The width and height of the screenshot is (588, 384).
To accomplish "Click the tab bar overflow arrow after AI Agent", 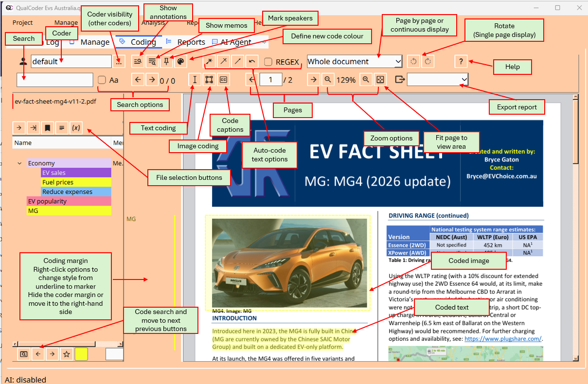I will (x=265, y=42).
